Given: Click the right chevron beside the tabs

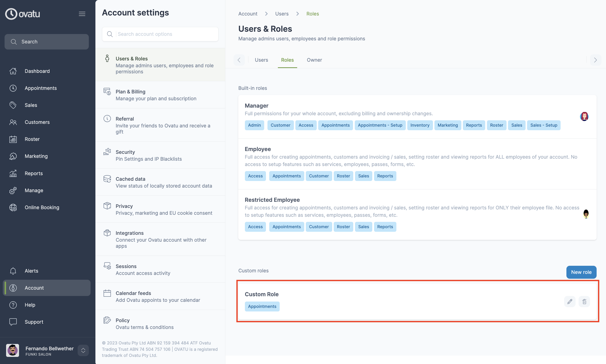Looking at the screenshot, I should [595, 60].
